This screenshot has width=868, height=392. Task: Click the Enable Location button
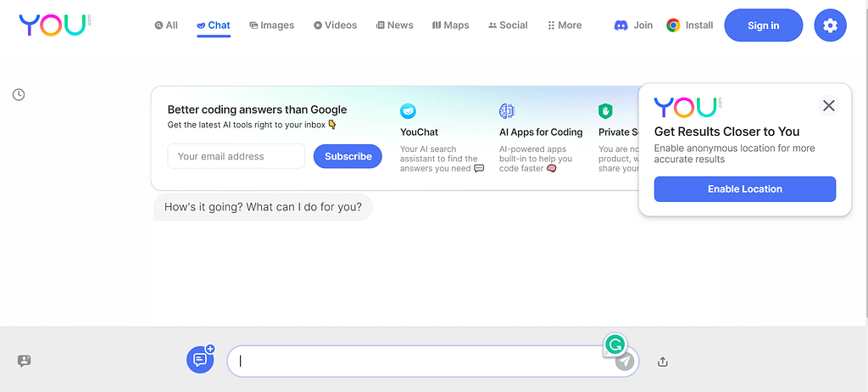point(744,189)
